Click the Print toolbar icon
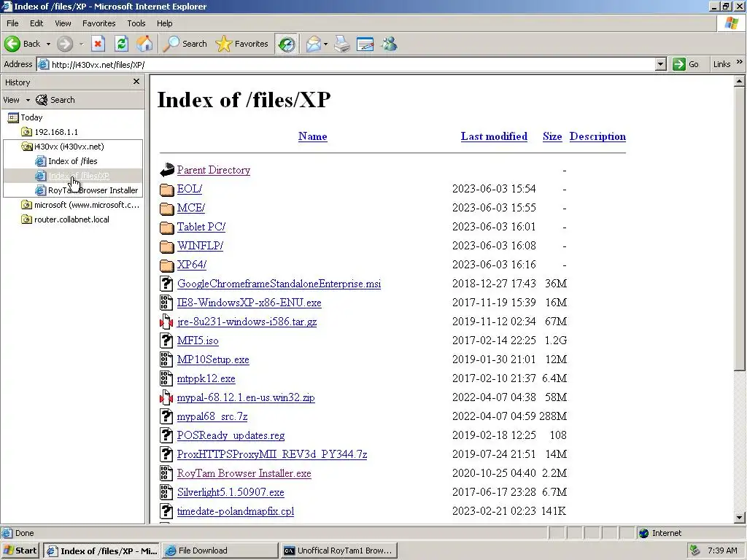Image resolution: width=747 pixels, height=560 pixels. pos(341,44)
